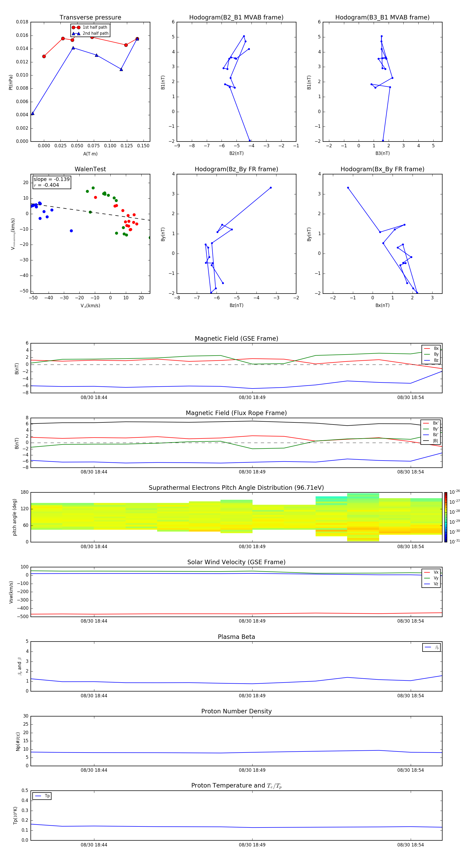Click the 'B3(nT)' x-axis label

(x=382, y=153)
